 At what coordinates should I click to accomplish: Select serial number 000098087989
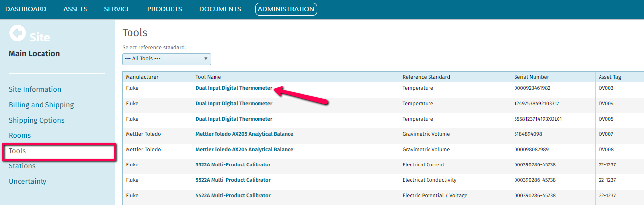click(531, 150)
